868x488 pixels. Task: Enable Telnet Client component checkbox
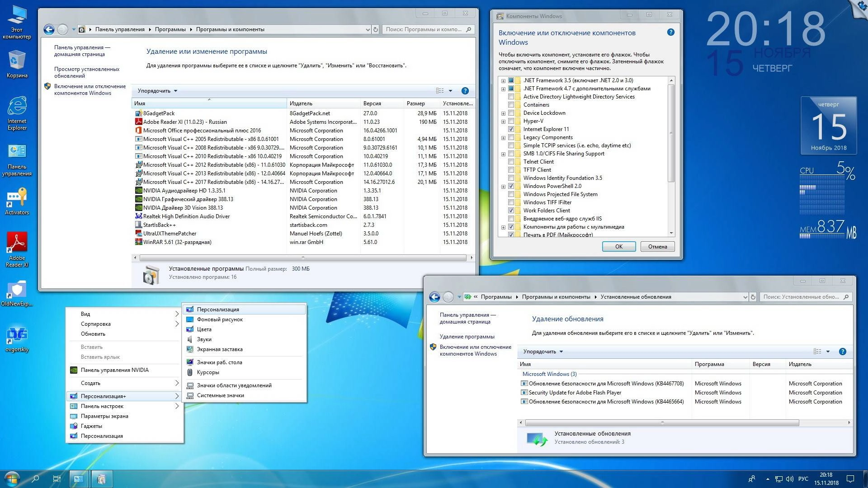click(x=511, y=162)
